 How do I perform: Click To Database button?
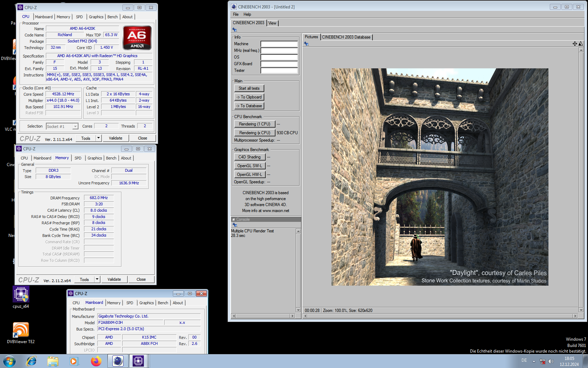coord(249,106)
